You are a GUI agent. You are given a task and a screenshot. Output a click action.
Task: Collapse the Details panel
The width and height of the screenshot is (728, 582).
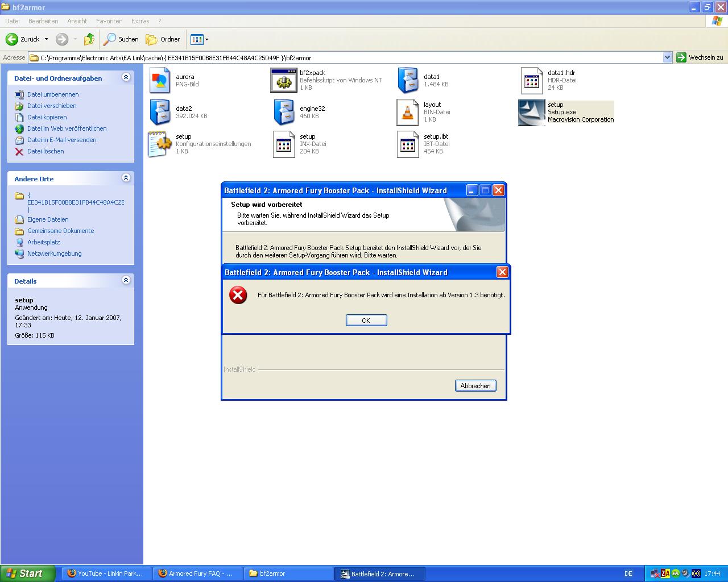(x=126, y=280)
